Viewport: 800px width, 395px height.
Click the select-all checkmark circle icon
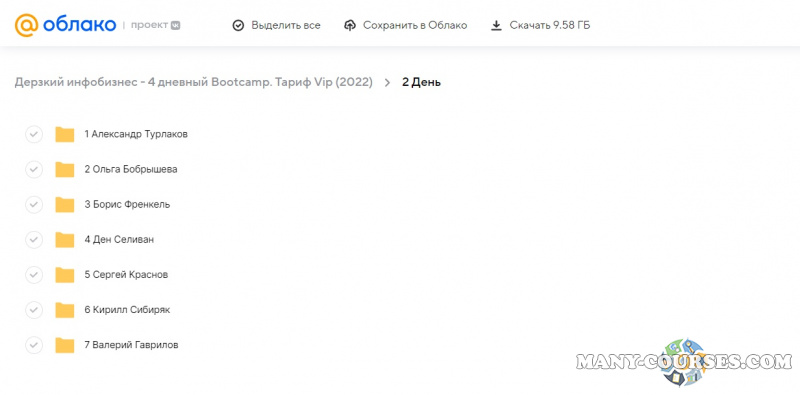tap(238, 26)
